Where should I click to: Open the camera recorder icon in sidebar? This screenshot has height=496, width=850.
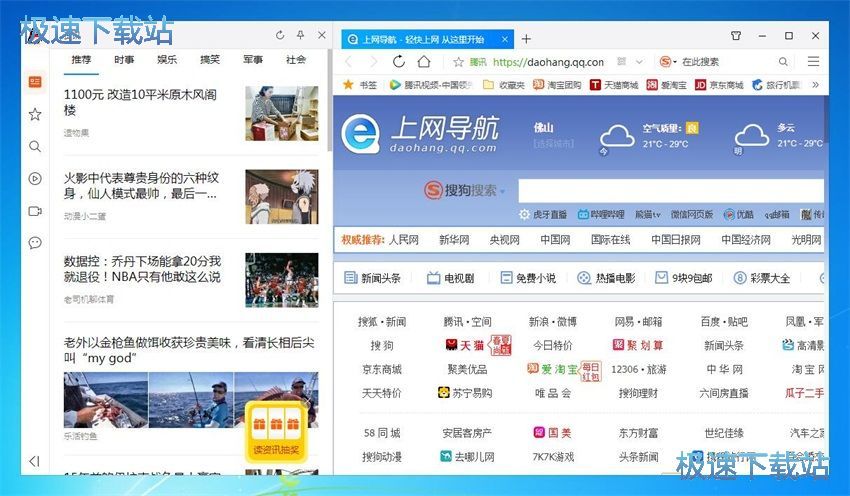[35, 211]
